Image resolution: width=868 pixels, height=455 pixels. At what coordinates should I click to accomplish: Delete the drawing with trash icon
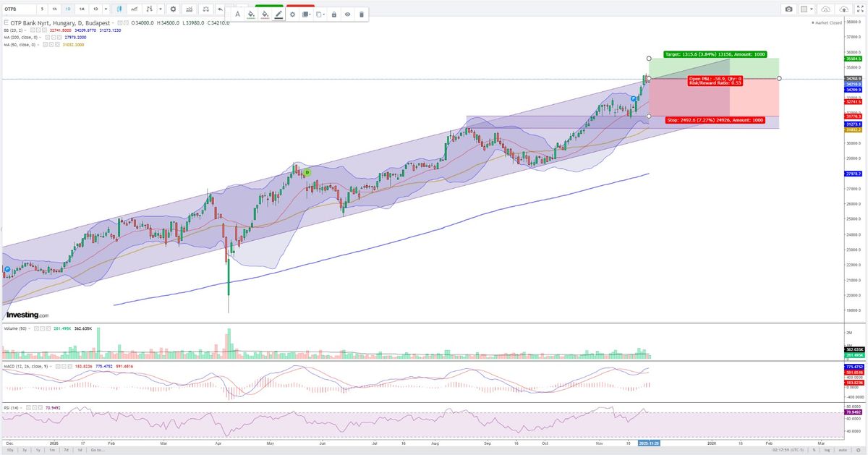pyautogui.click(x=362, y=14)
